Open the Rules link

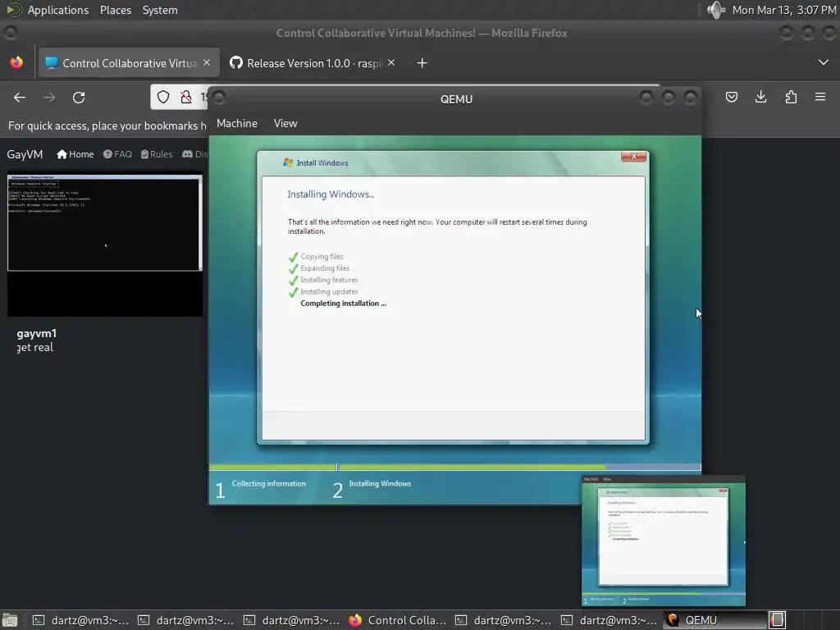157,154
